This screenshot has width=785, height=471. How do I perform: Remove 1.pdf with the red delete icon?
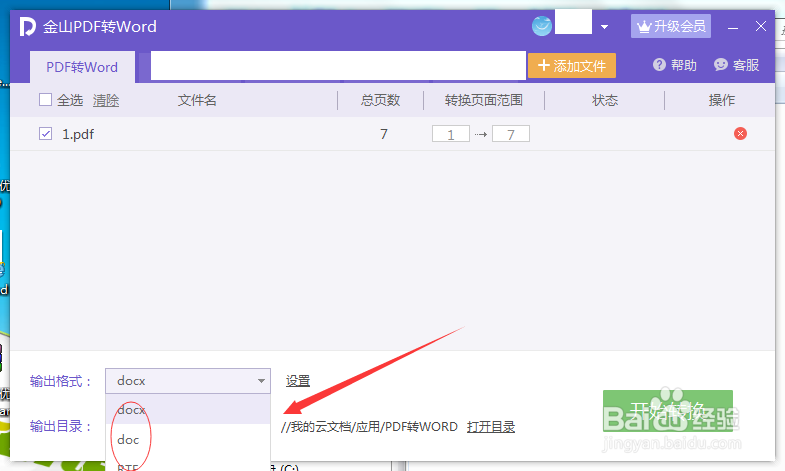[740, 134]
